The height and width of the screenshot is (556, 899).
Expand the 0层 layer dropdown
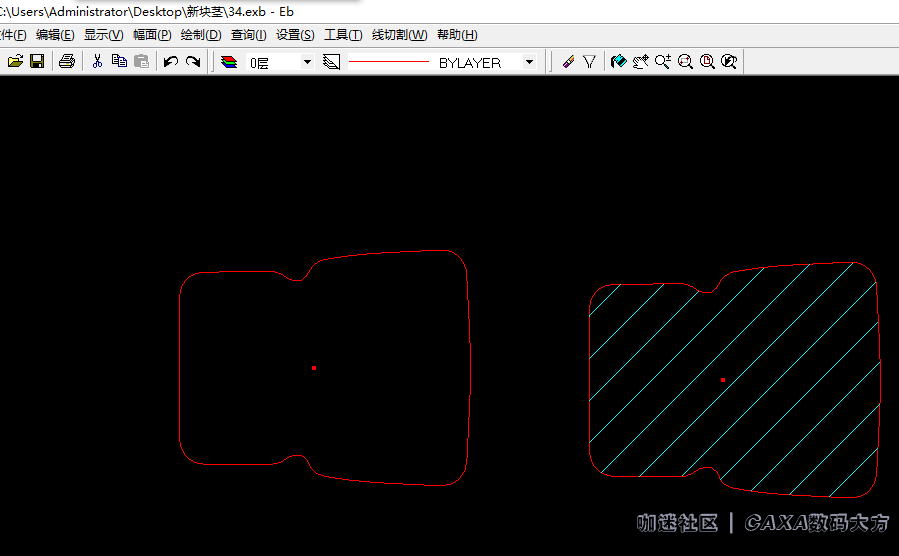click(307, 62)
